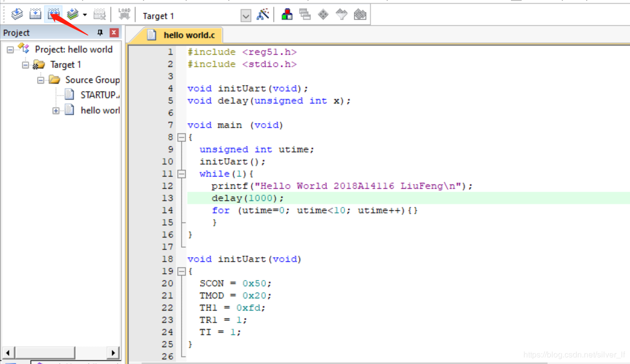
Task: Select Target 1 in project tree
Action: [x=65, y=64]
